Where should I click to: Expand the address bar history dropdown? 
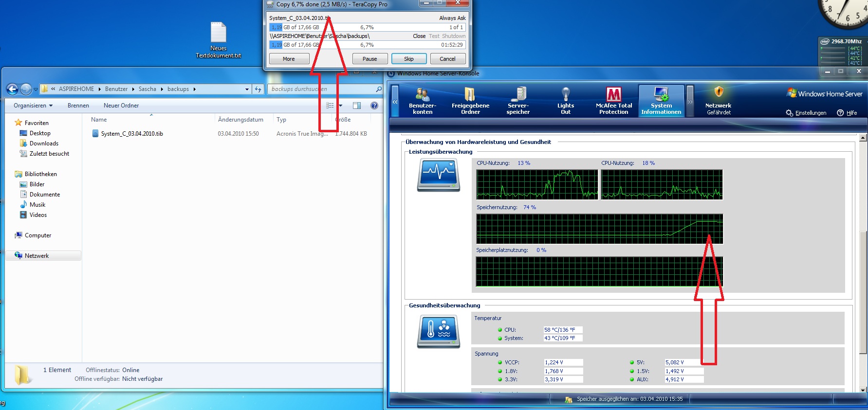point(247,89)
